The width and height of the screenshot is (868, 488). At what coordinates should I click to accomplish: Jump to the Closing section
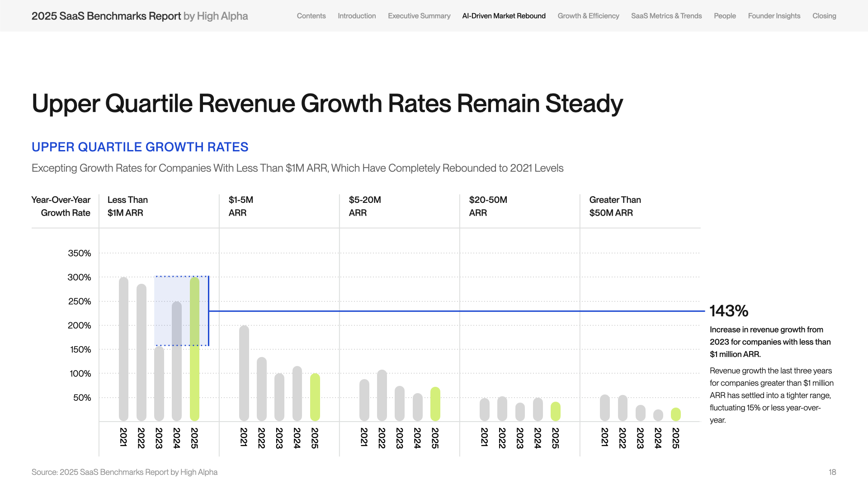[824, 16]
